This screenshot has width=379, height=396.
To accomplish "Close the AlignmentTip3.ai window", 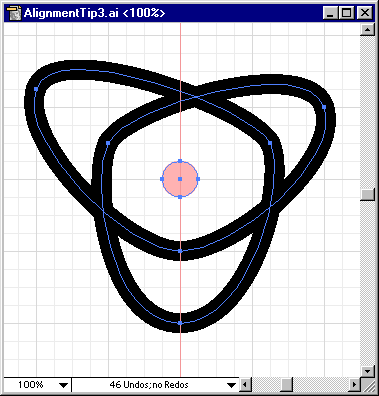I will click(x=364, y=13).
